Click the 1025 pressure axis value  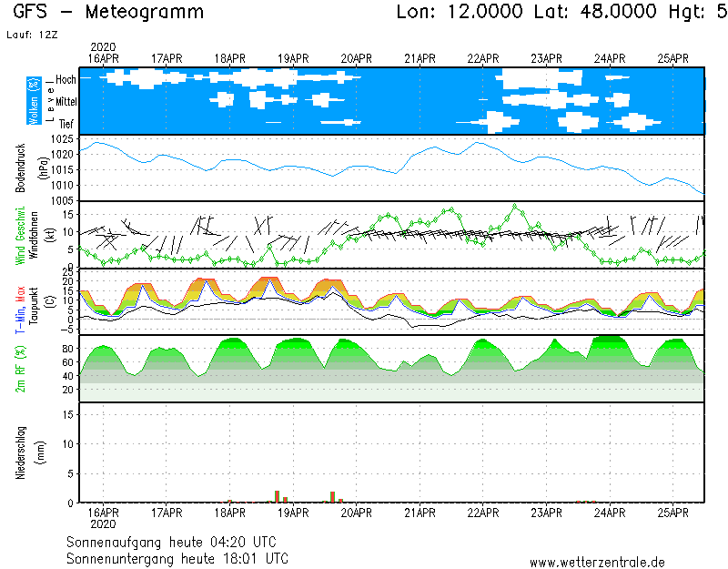click(x=62, y=139)
